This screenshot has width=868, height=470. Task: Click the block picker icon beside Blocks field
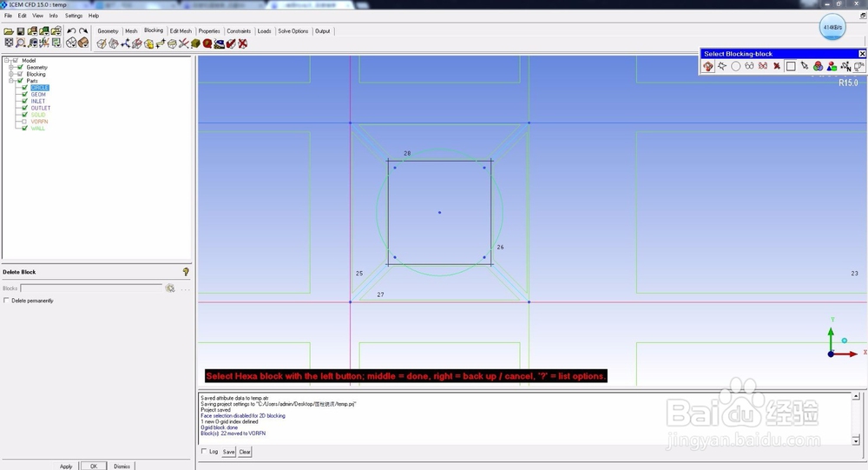(170, 288)
